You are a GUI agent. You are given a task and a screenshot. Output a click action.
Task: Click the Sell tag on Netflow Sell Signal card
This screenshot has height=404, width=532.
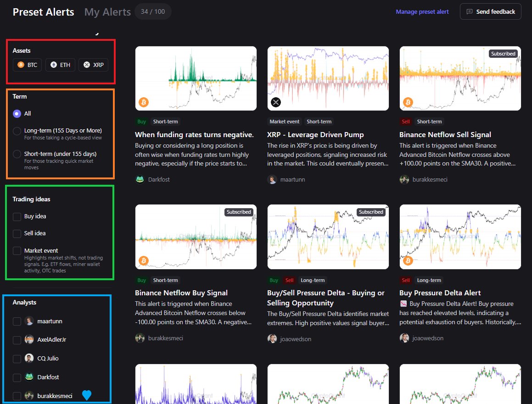coord(406,122)
